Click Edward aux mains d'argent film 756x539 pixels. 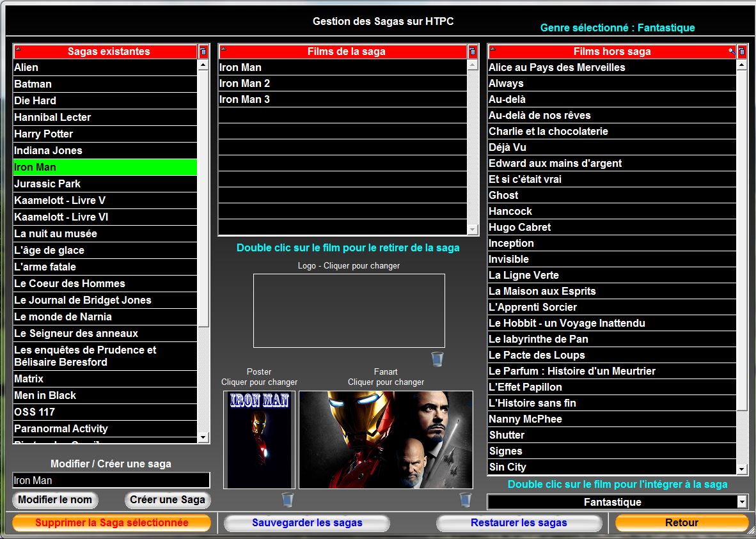(612, 164)
